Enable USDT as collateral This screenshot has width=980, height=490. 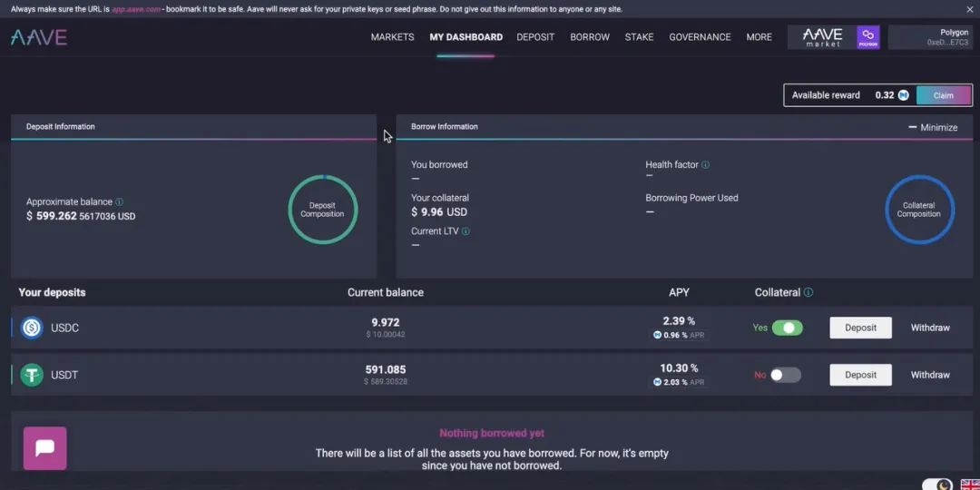coord(786,375)
